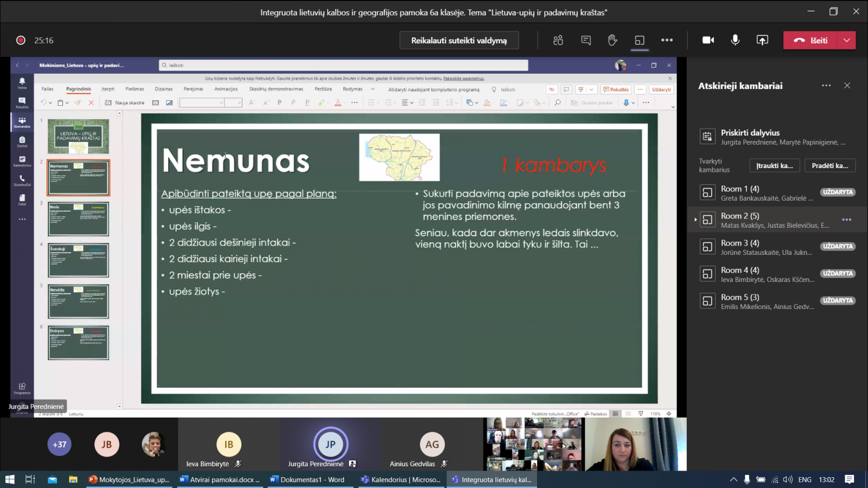Select Room 5 (3) in rooms list

777,301
